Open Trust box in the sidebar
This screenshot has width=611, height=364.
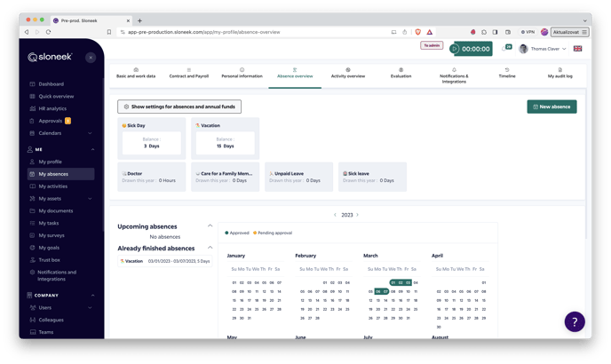point(49,260)
